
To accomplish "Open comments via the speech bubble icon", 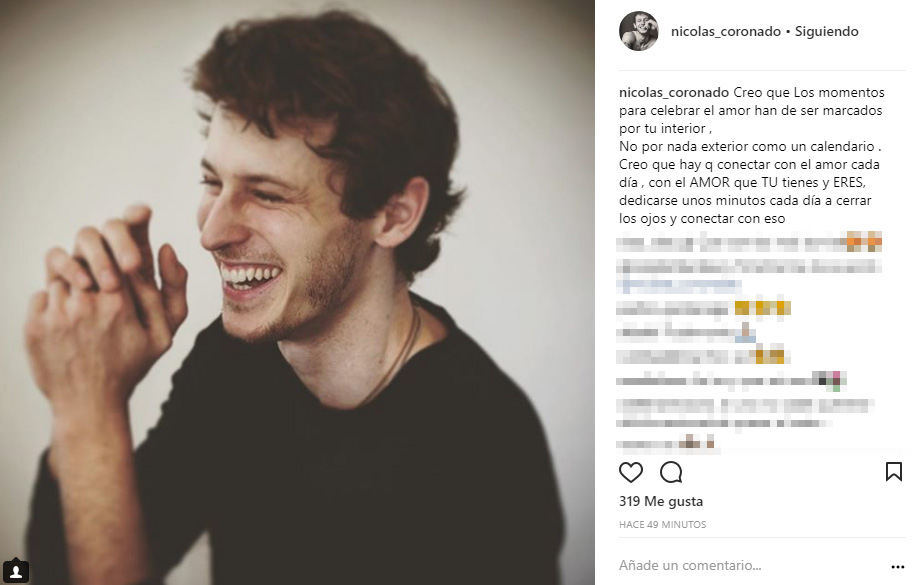I will click(x=671, y=472).
